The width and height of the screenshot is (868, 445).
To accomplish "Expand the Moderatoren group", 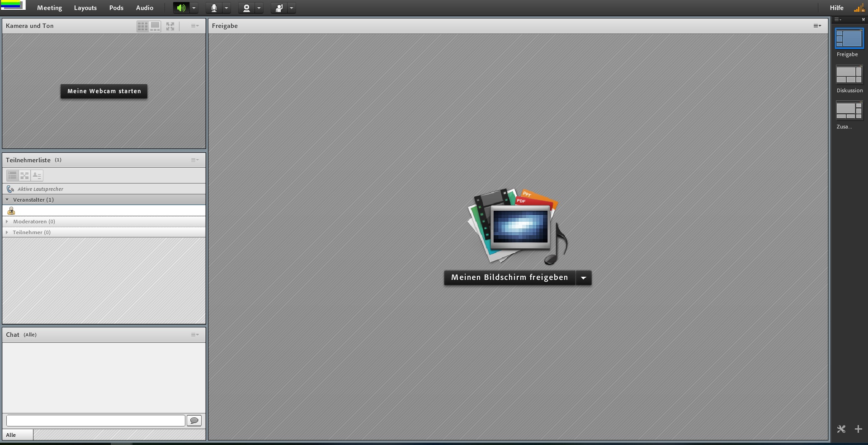I will 7,222.
